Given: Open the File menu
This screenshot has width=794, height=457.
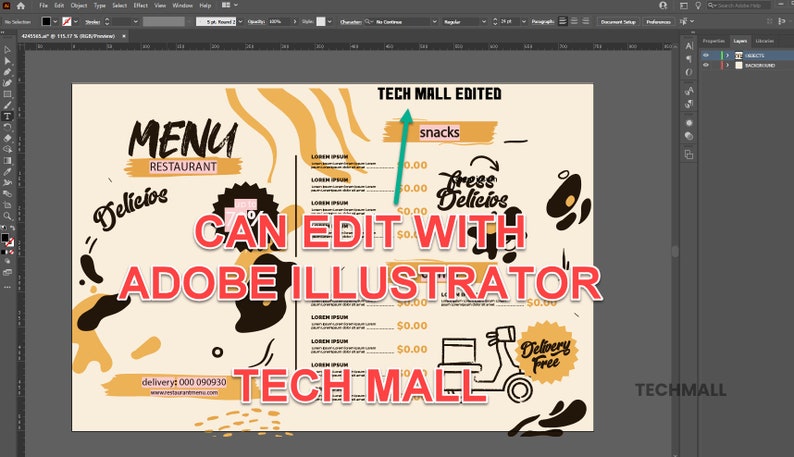Looking at the screenshot, I should click(44, 6).
